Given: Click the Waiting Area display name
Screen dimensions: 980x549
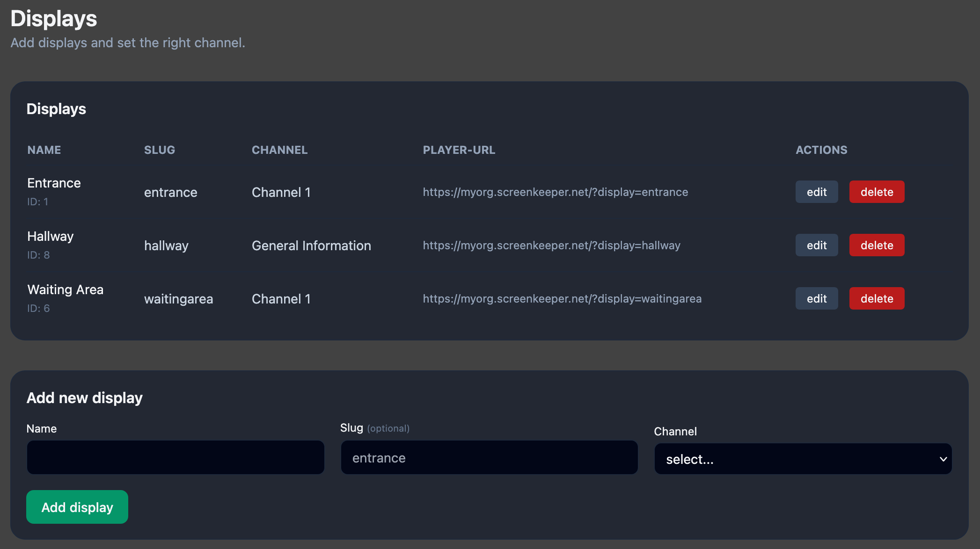Looking at the screenshot, I should [x=65, y=289].
